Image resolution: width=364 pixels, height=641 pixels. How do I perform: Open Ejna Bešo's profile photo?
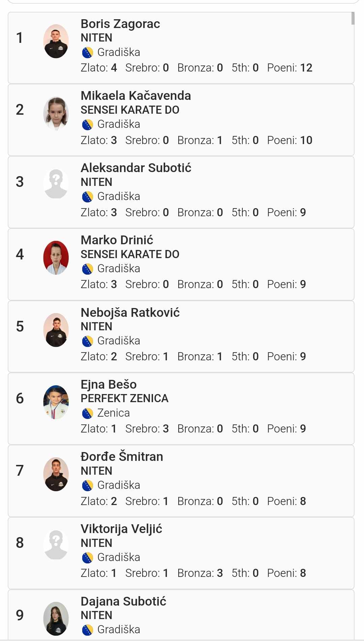click(56, 402)
